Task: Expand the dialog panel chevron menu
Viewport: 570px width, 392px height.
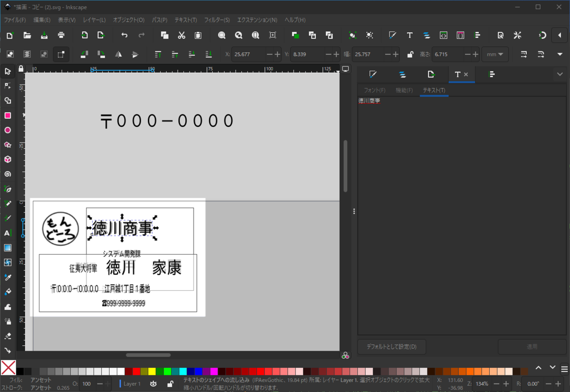Action: tap(560, 74)
